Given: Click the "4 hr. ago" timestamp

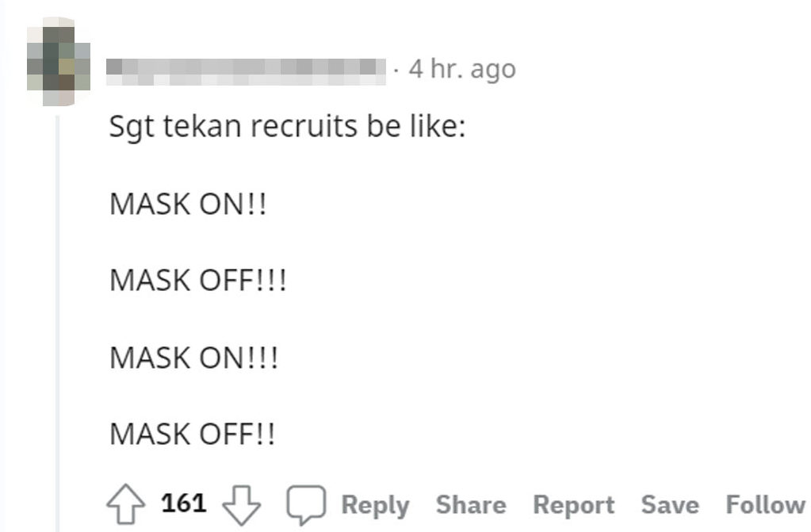Looking at the screenshot, I should (461, 69).
